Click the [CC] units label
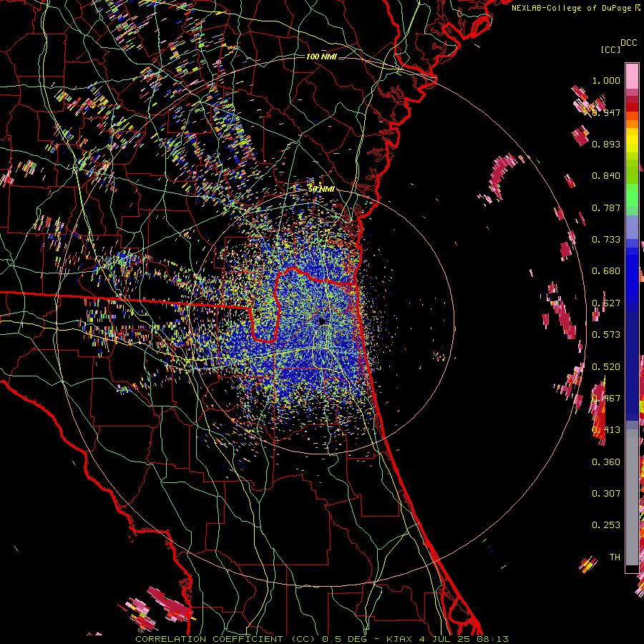644x644 pixels. click(611, 49)
